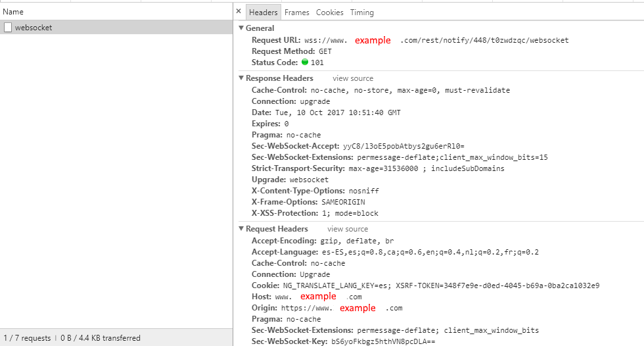Click the green status code indicator
644x346 pixels.
pos(305,62)
